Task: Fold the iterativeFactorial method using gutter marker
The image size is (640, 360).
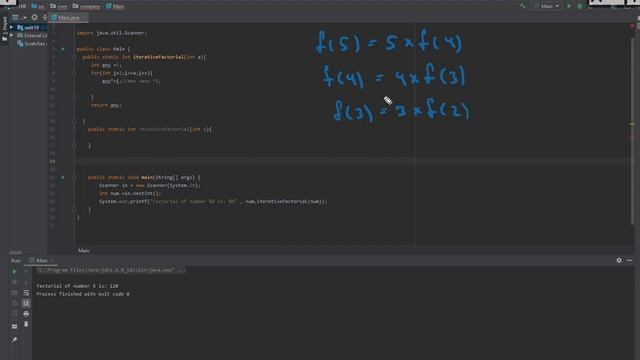Action: [x=75, y=57]
